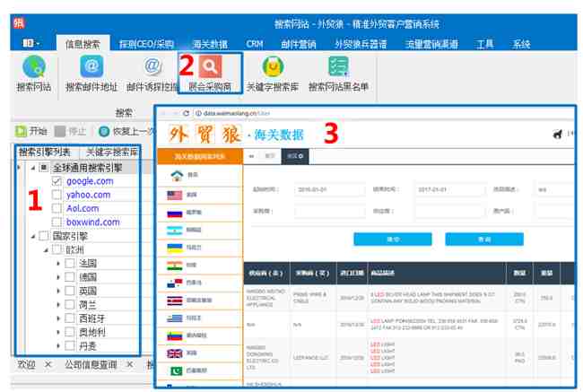Viewport: 583px width, 392px height.
Task: Check the yahoo.com search engine
Action: coord(57,195)
